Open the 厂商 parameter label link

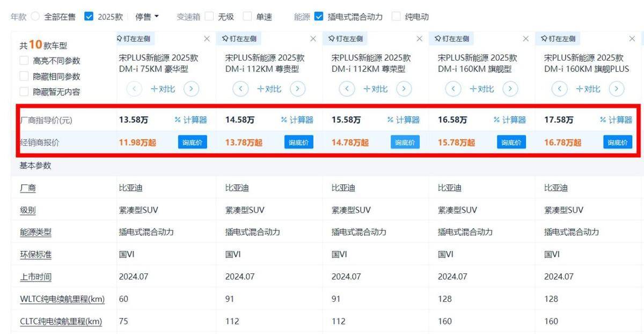point(28,188)
